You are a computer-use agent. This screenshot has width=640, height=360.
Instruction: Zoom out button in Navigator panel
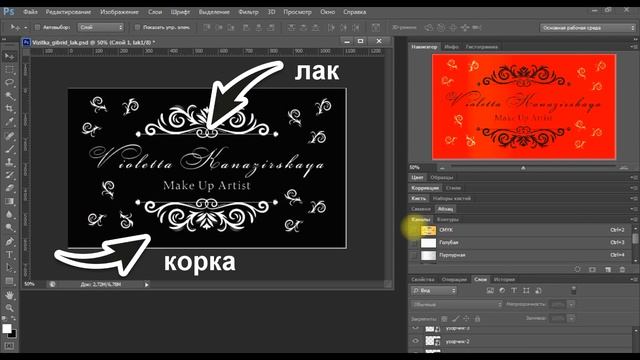[442, 168]
